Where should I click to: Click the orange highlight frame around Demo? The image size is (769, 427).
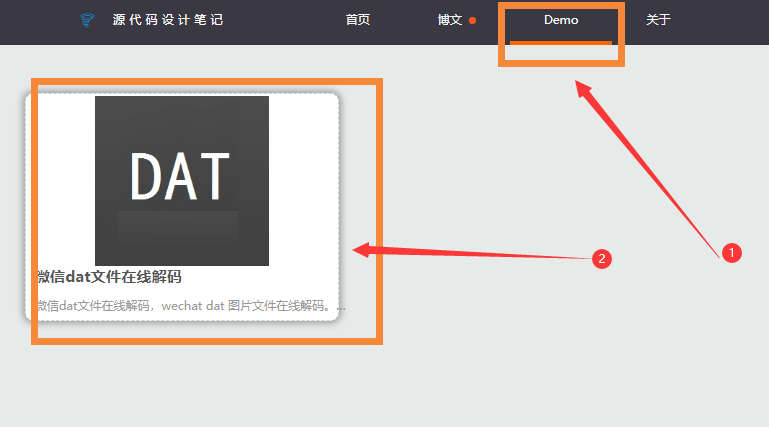click(x=561, y=34)
